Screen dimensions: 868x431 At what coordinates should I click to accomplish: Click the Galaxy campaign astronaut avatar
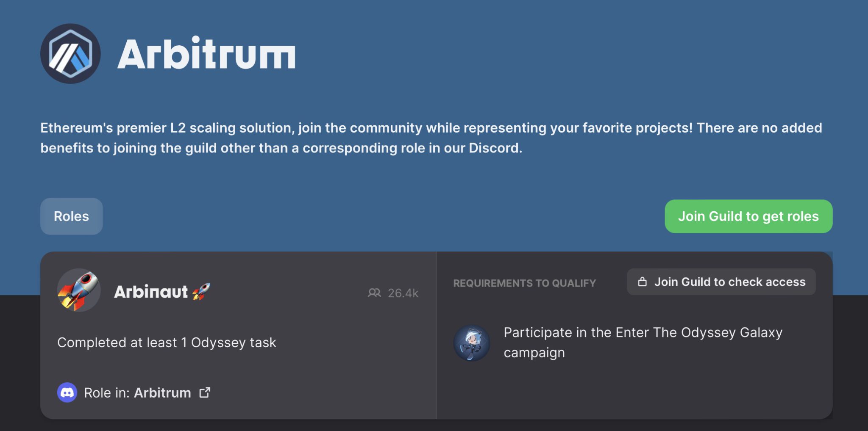click(x=472, y=343)
